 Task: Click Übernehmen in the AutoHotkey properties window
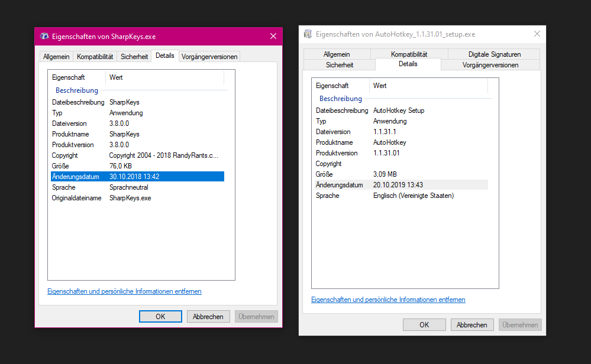coord(520,325)
